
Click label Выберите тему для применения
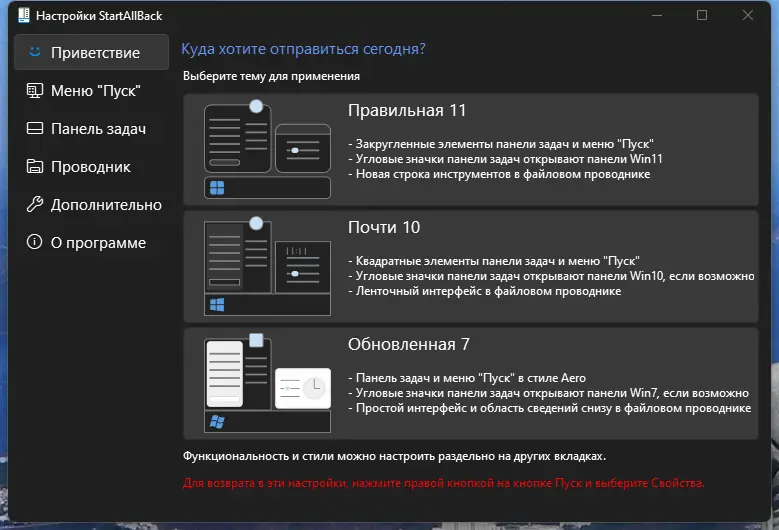click(x=271, y=76)
